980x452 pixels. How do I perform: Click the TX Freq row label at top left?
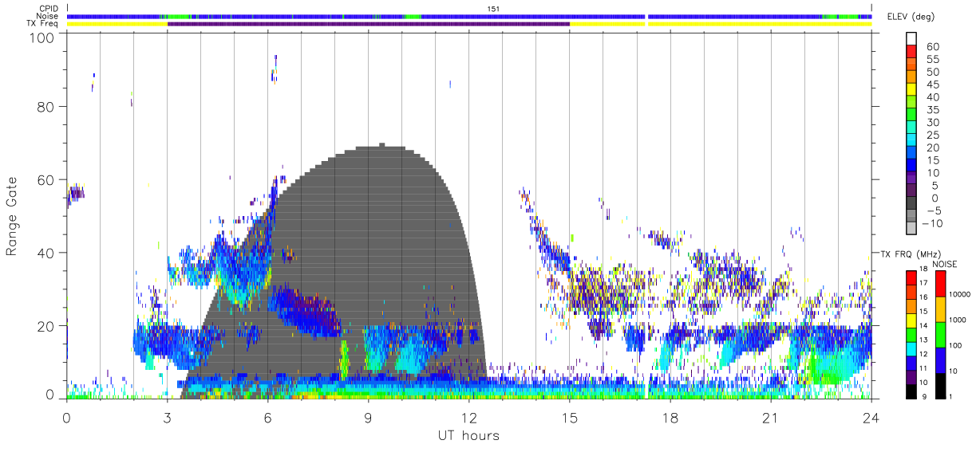coord(41,23)
